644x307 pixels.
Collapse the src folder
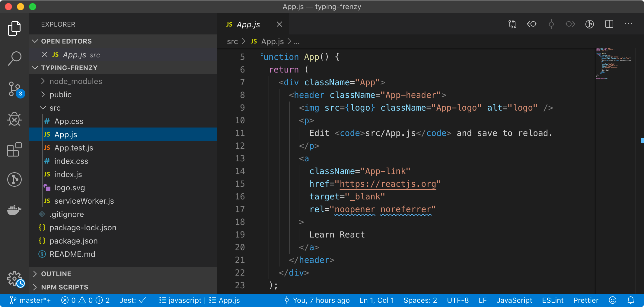[123, 108]
